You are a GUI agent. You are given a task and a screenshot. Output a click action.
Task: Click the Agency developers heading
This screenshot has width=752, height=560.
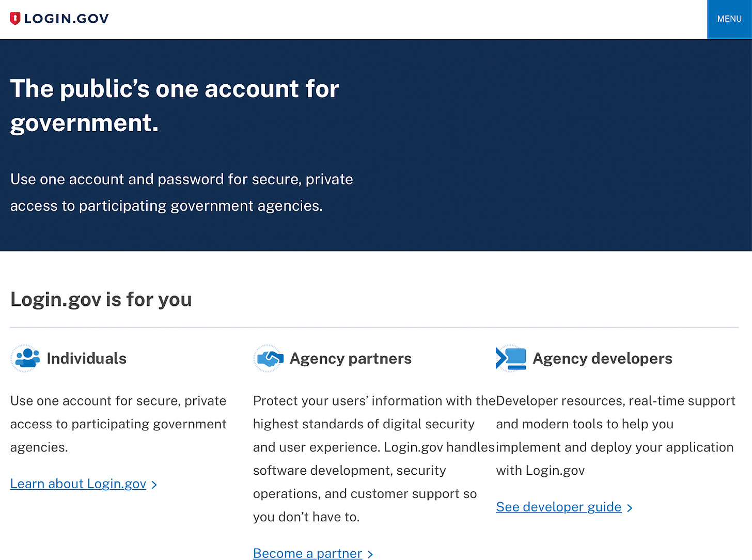click(602, 359)
